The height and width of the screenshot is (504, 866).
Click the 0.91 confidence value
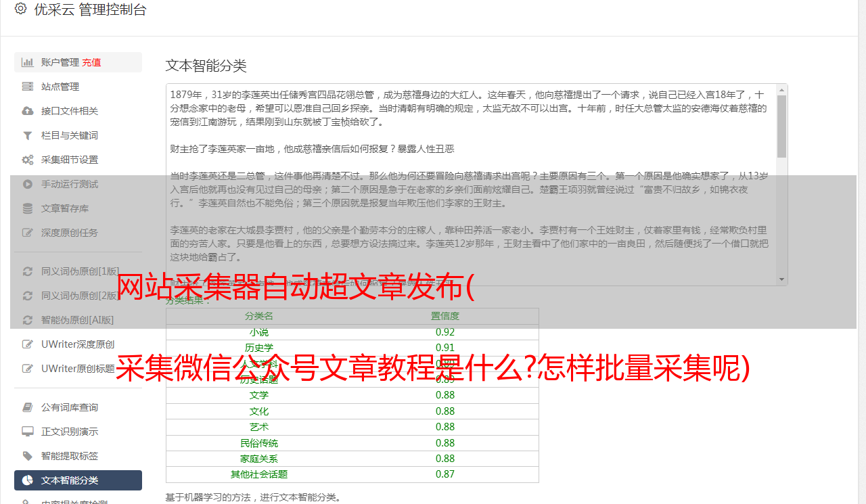tap(445, 348)
